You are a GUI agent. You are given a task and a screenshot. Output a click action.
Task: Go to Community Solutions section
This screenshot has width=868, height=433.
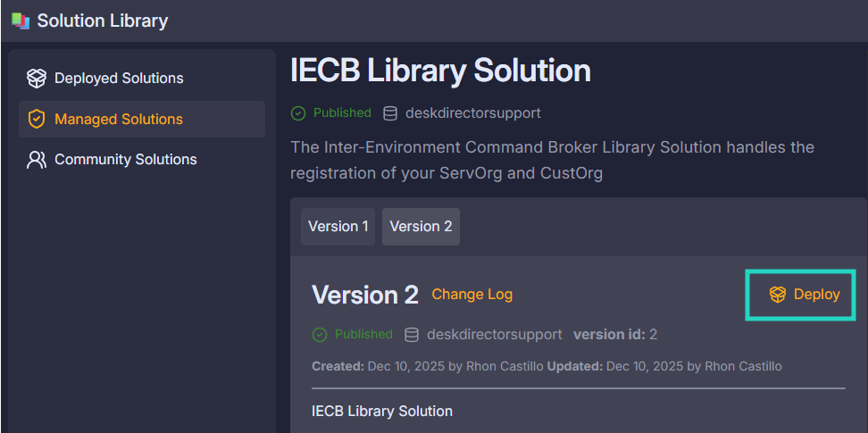[x=125, y=160]
